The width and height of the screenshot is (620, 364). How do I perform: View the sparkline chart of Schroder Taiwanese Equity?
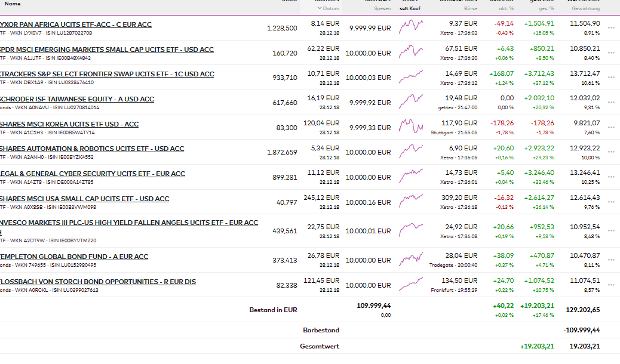[411, 101]
